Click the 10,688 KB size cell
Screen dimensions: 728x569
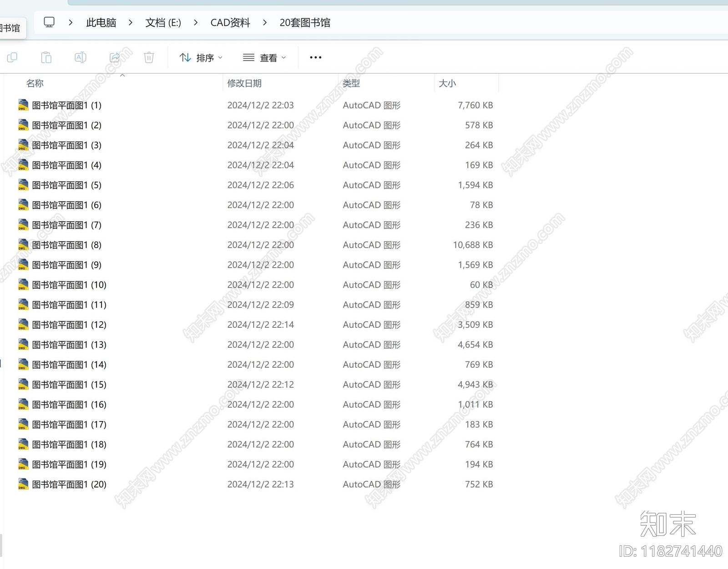pos(473,245)
